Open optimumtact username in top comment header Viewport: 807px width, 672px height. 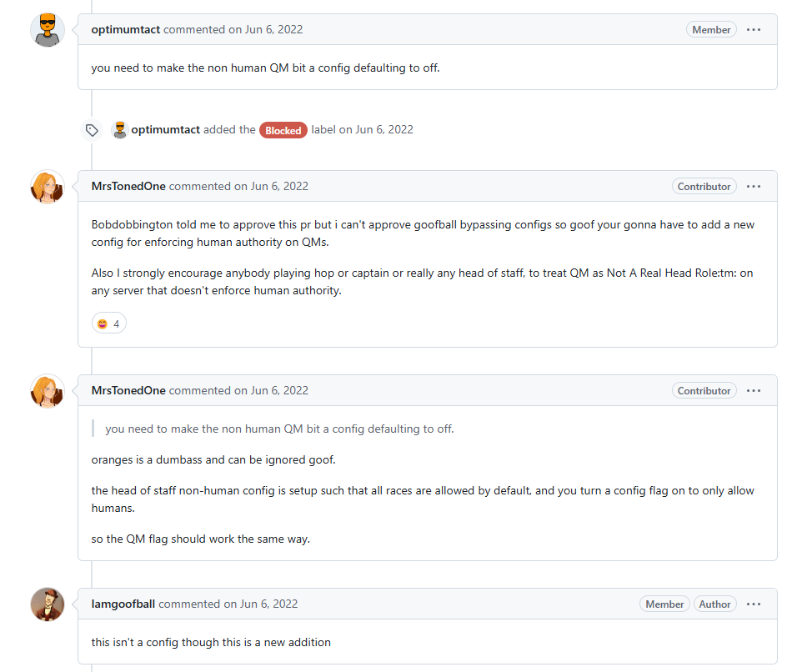click(x=126, y=29)
